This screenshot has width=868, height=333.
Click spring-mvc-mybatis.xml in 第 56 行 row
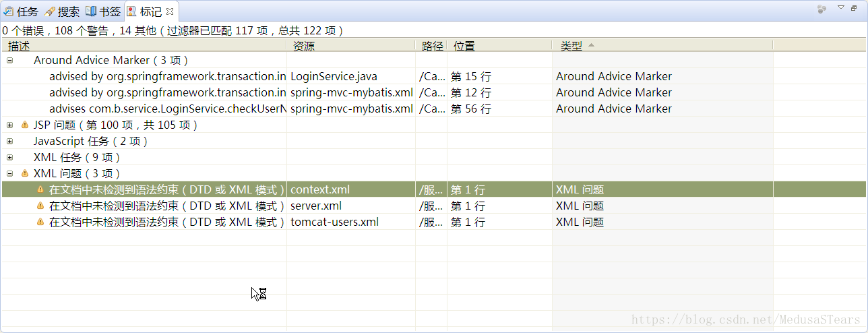[x=351, y=109]
